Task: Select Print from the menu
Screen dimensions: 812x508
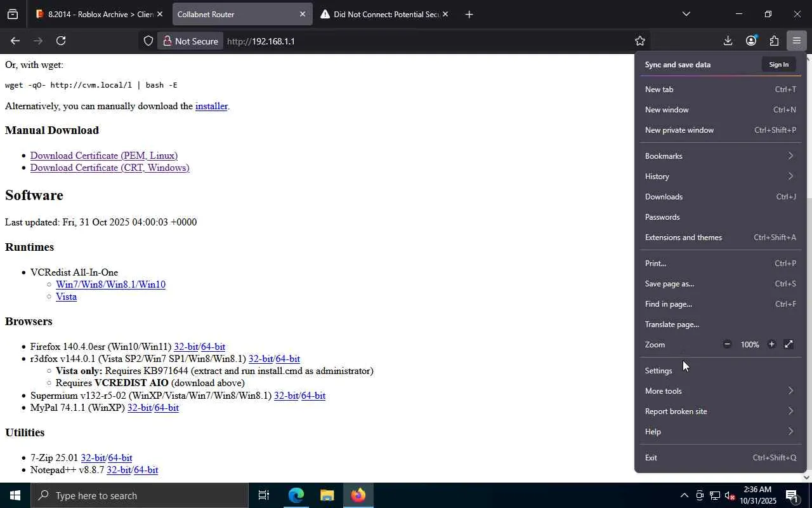Action: (x=720, y=263)
